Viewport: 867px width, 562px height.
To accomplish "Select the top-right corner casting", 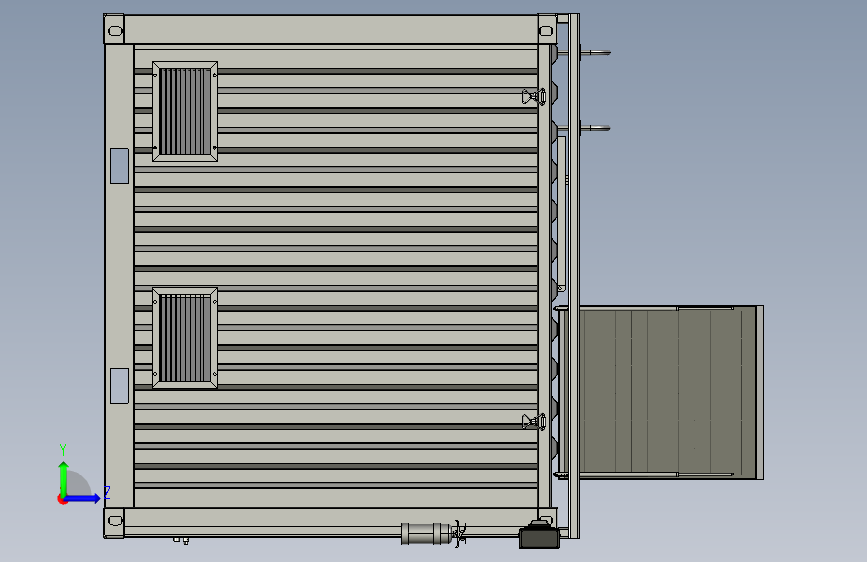I will click(547, 29).
